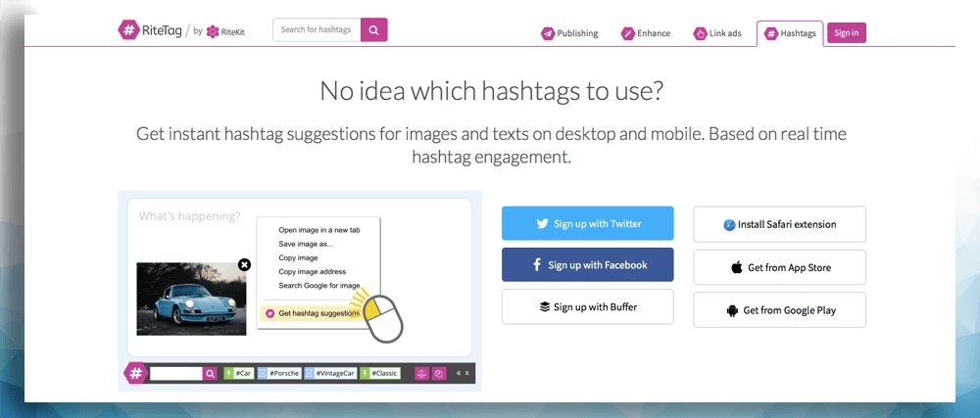Select the Hashtags tab
The height and width of the screenshot is (418, 980).
point(790,33)
